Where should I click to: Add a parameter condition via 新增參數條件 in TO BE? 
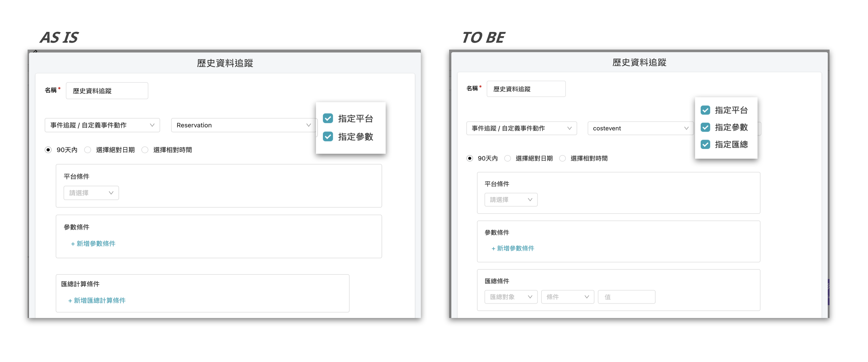(513, 248)
